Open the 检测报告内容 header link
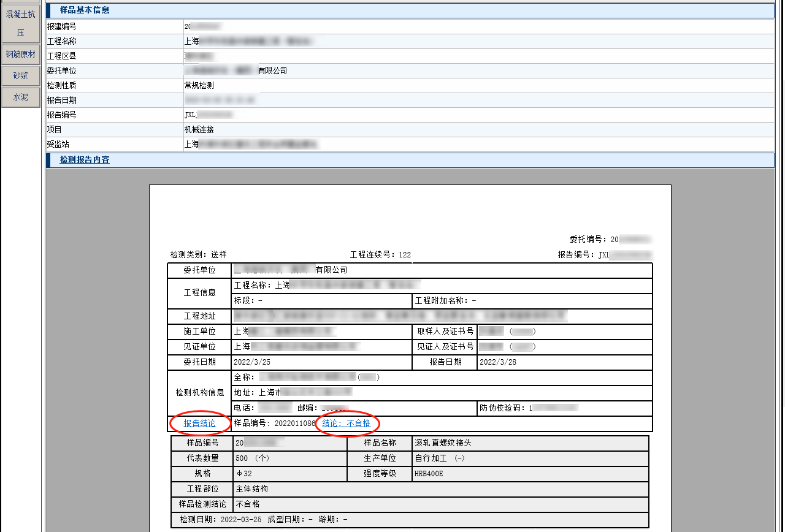The width and height of the screenshot is (785, 532). coord(85,160)
